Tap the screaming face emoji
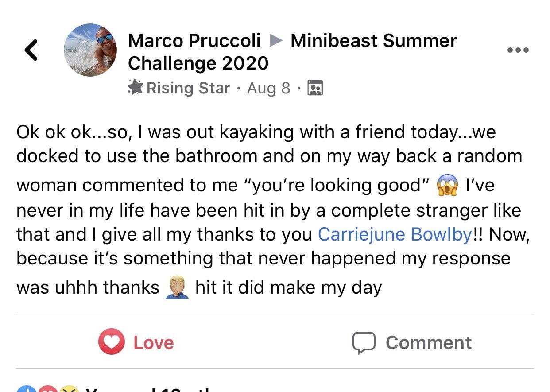This screenshot has height=392, width=550. (x=447, y=186)
